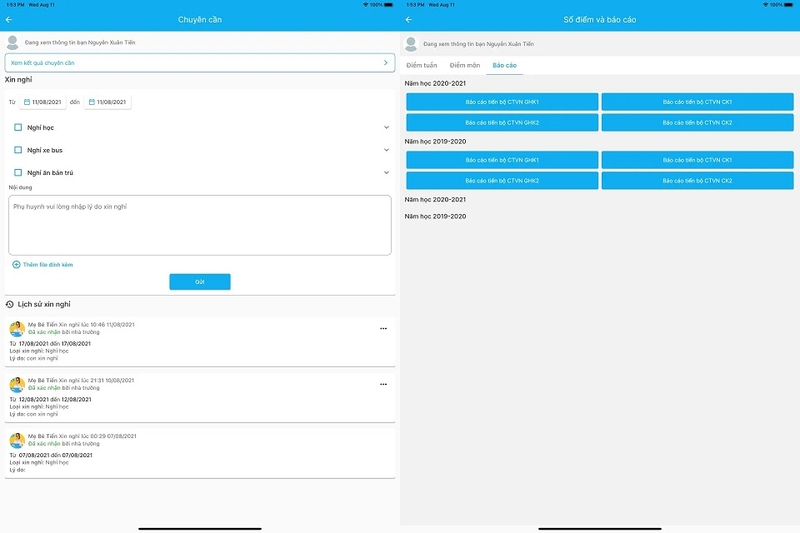Viewport: 800px width, 533px height.
Task: Open 2020-2021 Báo cáo tiến bộ CTVN GHK1
Action: (502, 102)
